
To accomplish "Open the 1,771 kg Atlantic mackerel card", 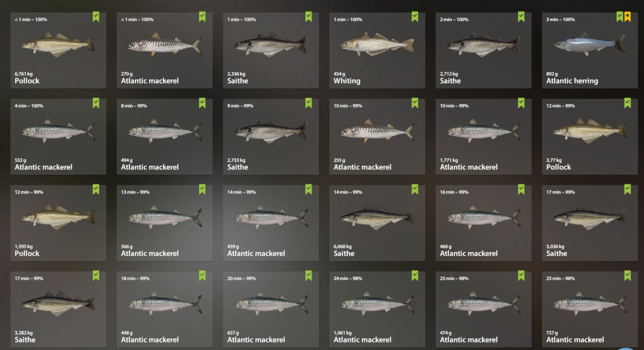I will (484, 137).
